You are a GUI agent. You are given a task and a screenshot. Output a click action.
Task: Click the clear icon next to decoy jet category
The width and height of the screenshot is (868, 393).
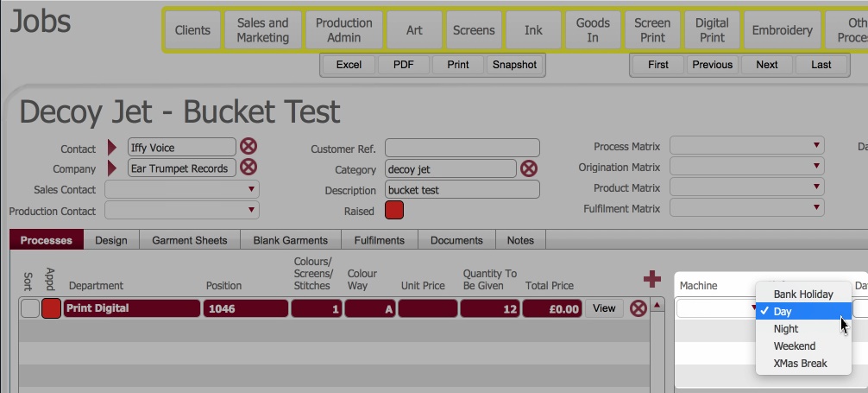tap(529, 168)
